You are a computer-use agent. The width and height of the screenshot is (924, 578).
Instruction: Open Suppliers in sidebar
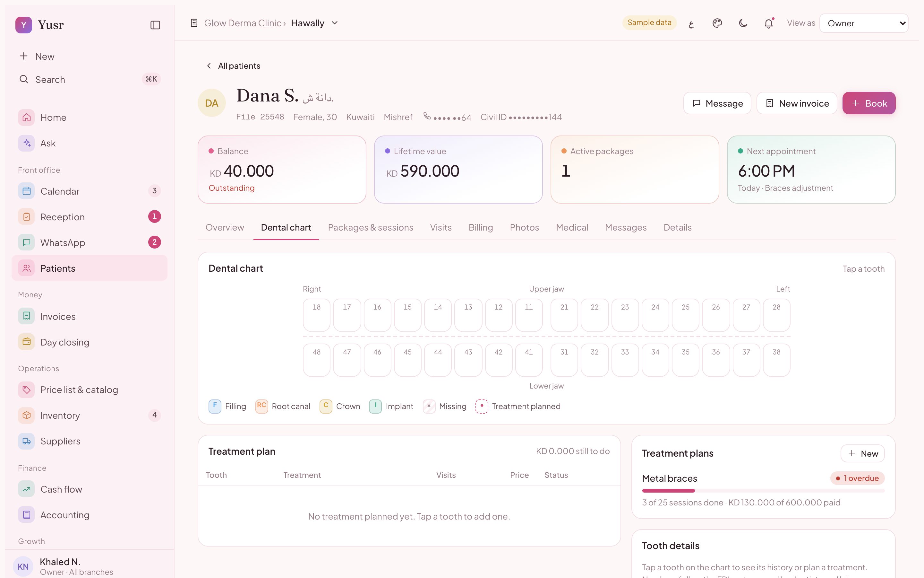(89, 441)
